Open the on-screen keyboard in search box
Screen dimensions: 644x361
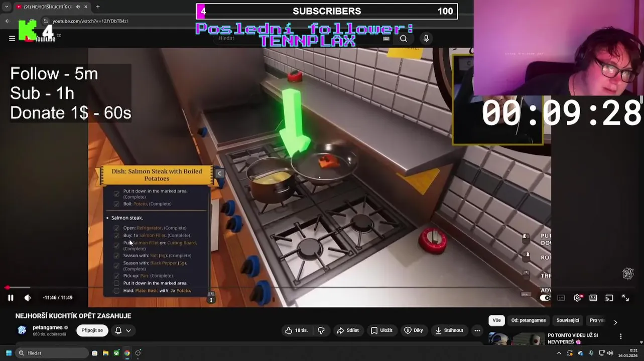(386, 39)
